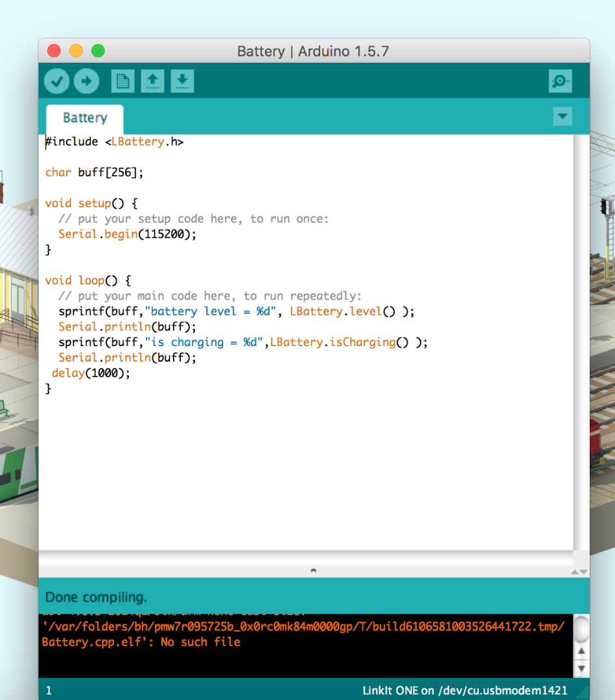This screenshot has height=700, width=615.
Task: Upload sketch with the arrow button
Action: point(87,81)
